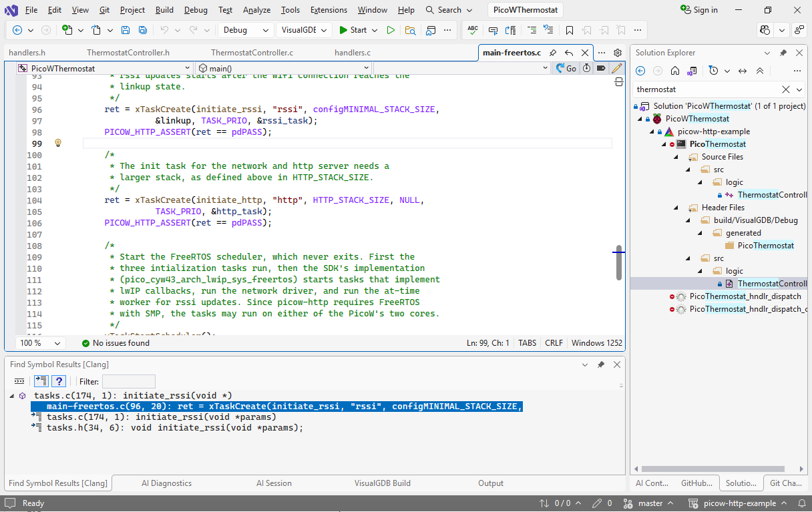812x512 pixels.
Task: Switch to the ThermostatController.c tab
Action: pos(252,53)
